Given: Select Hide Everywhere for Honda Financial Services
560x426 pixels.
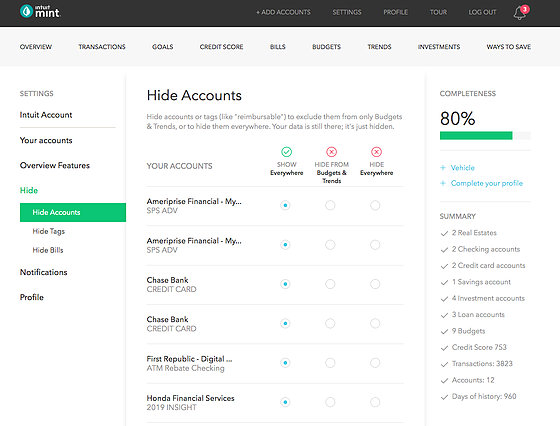Looking at the screenshot, I should (x=375, y=402).
